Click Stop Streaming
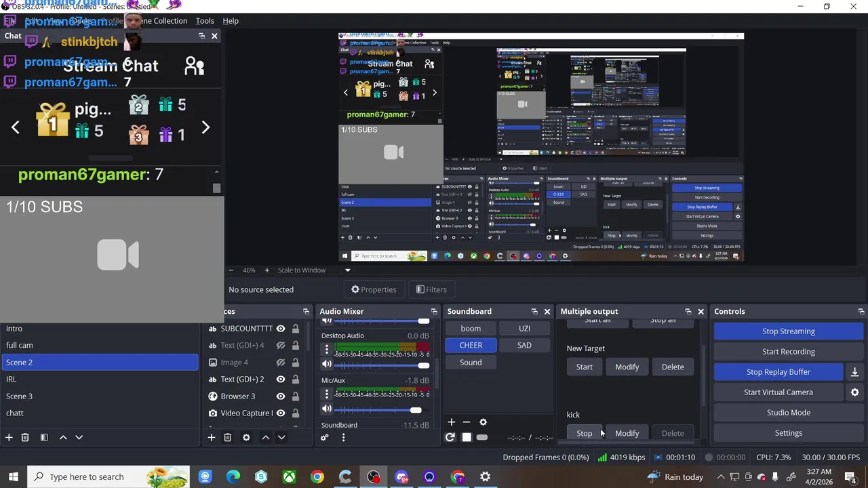Image resolution: width=868 pixels, height=488 pixels. pyautogui.click(x=788, y=331)
